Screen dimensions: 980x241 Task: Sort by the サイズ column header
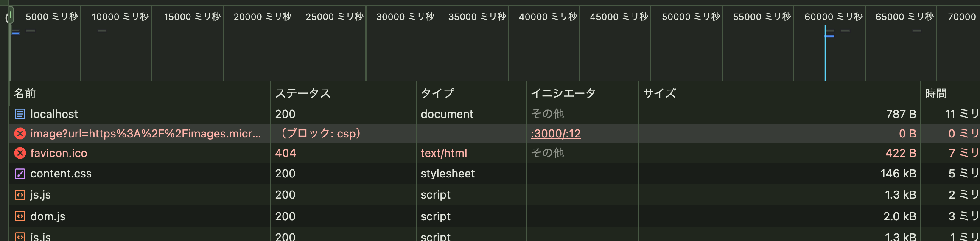click(659, 93)
